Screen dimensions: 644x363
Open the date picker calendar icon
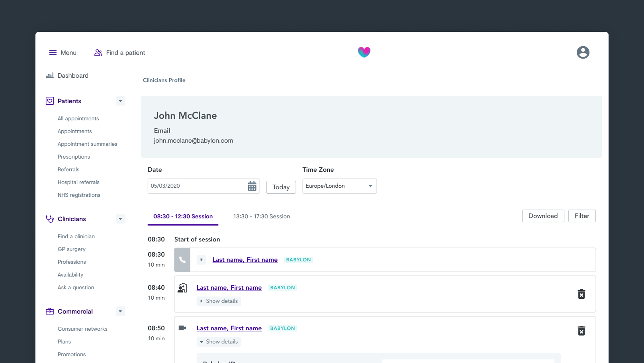[x=252, y=186]
